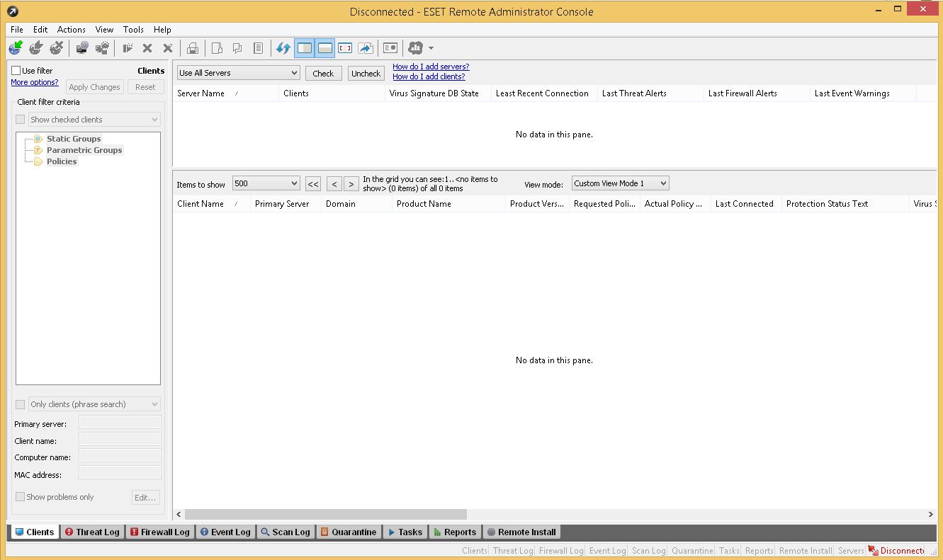The width and height of the screenshot is (943, 560).
Task: Click the speech bubble toolbar icon
Action: coord(238,48)
